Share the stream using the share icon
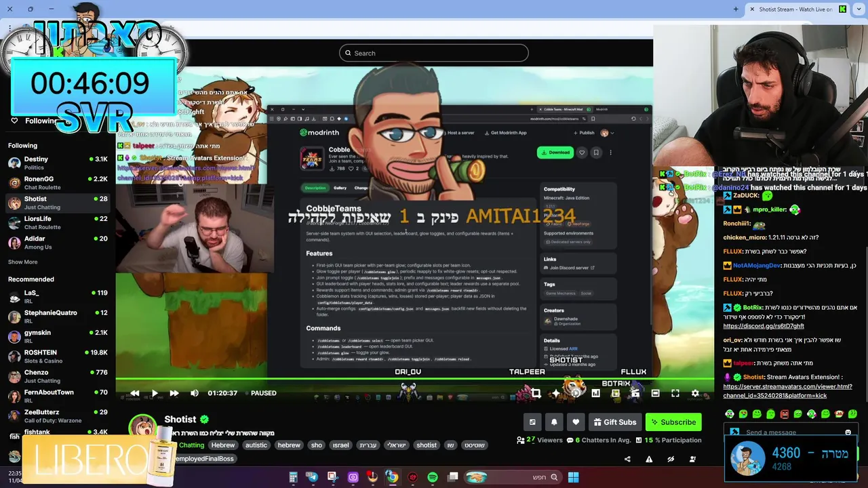This screenshot has height=488, width=868. (627, 460)
